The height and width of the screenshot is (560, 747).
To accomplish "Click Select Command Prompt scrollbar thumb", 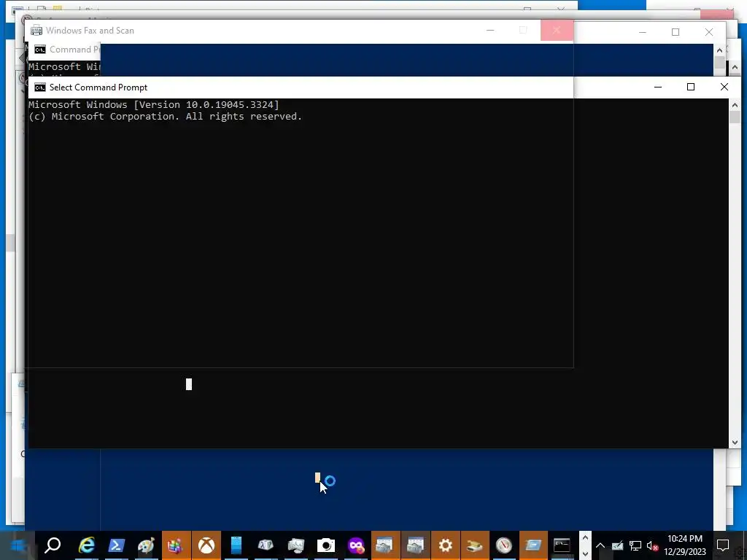I will (735, 117).
